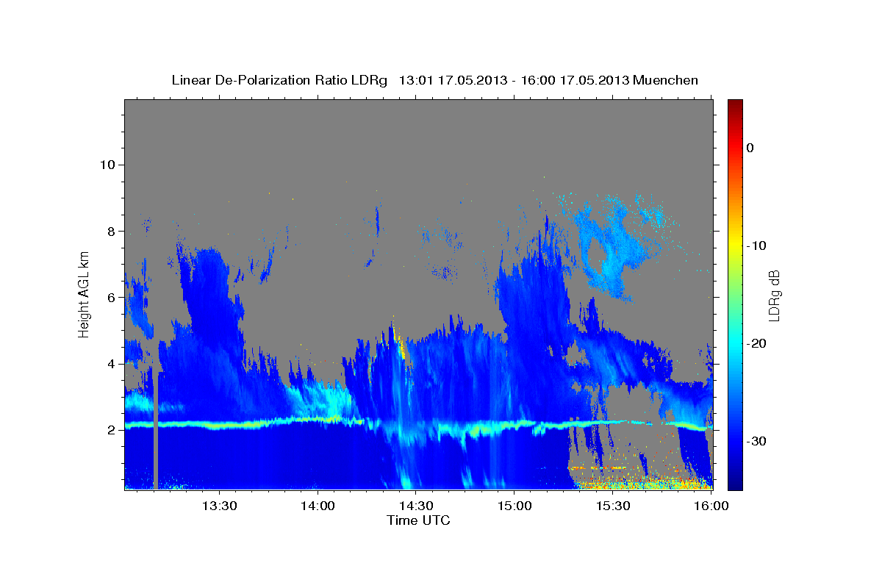Click the '13:30' time axis label
Image resolution: width=882 pixels, height=588 pixels.
tap(219, 507)
